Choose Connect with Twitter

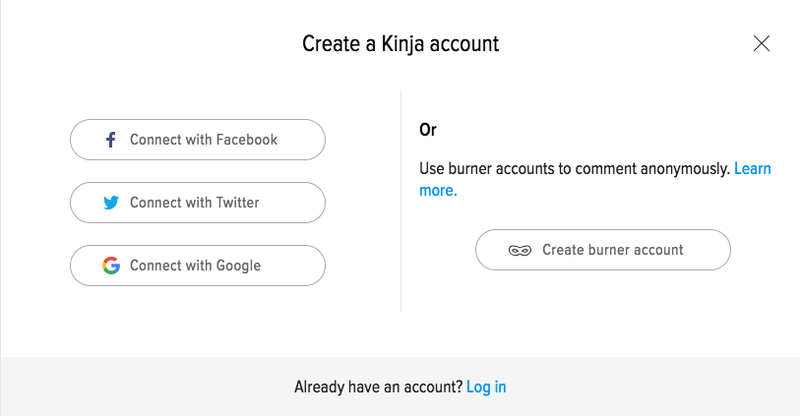pos(197,203)
